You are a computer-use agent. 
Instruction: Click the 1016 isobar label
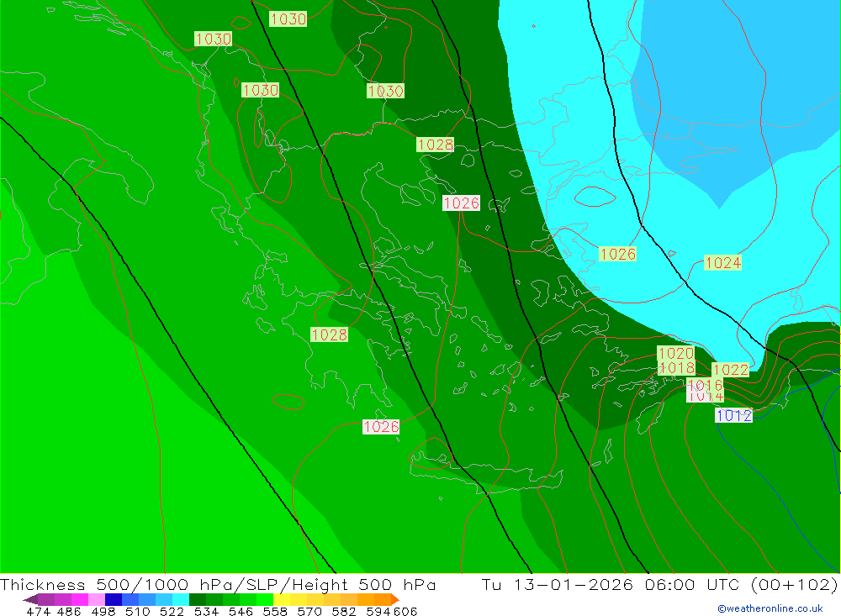[706, 384]
